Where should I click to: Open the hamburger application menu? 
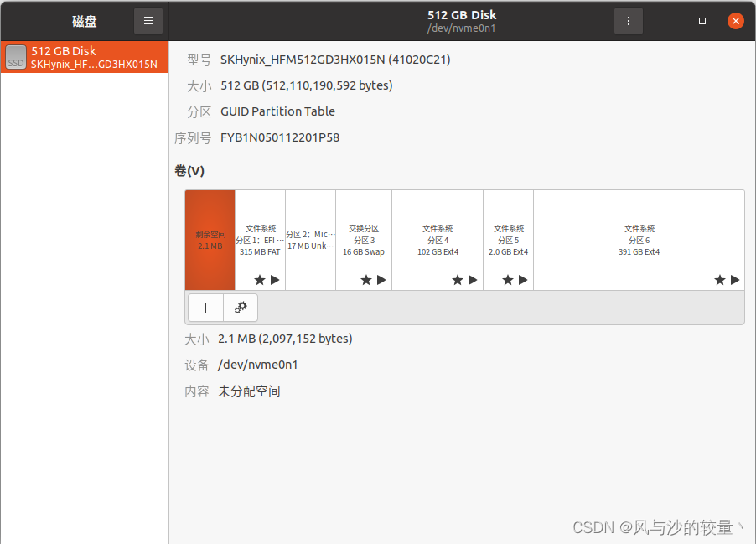click(x=148, y=21)
